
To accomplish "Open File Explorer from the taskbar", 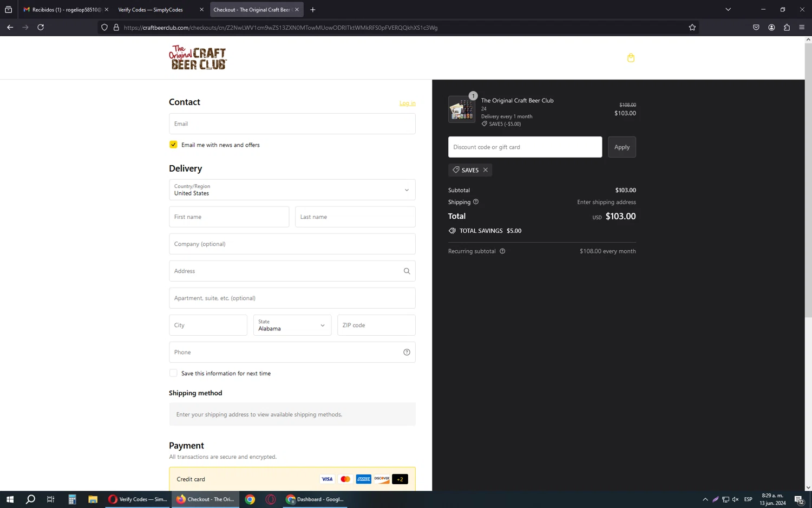I will pyautogui.click(x=93, y=499).
